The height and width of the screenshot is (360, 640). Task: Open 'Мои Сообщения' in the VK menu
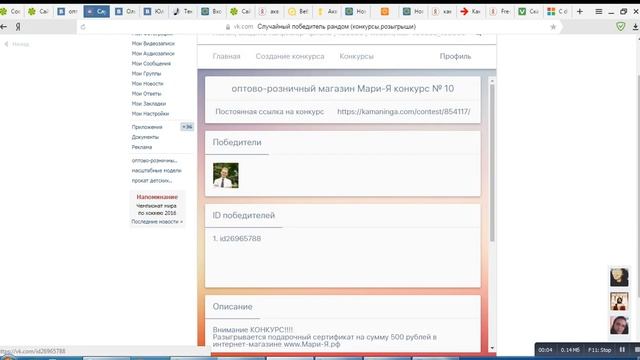click(151, 64)
